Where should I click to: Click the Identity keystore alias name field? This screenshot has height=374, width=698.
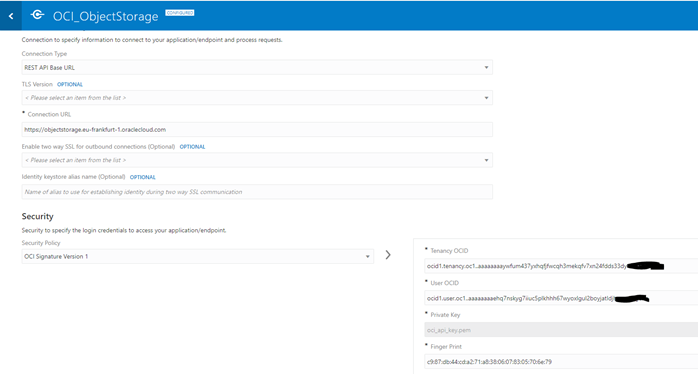[257, 192]
